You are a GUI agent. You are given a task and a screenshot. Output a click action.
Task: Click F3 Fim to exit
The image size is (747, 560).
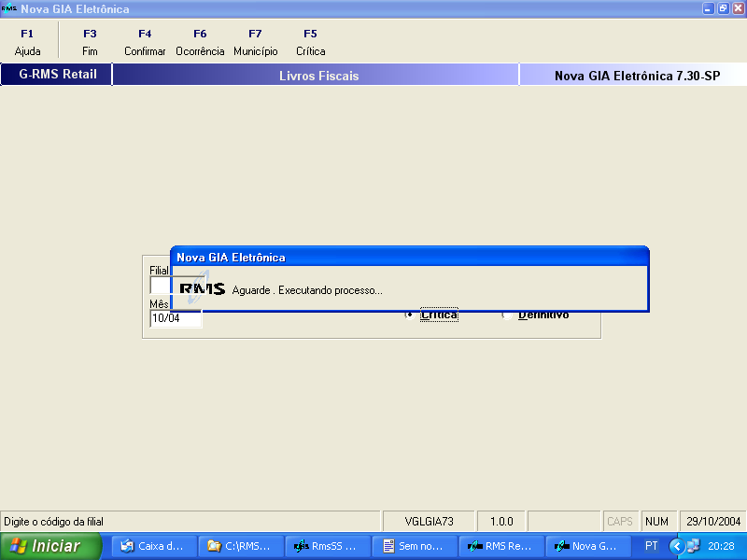pos(90,42)
